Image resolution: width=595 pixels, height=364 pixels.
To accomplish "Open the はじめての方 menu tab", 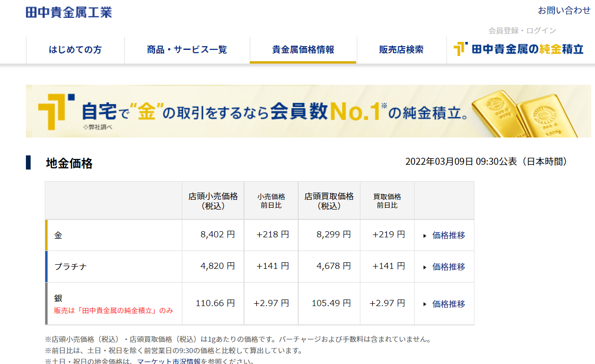I will pos(75,49).
